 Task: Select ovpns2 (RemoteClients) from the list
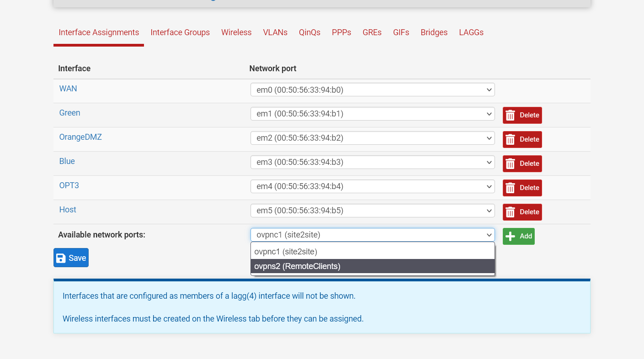297,266
